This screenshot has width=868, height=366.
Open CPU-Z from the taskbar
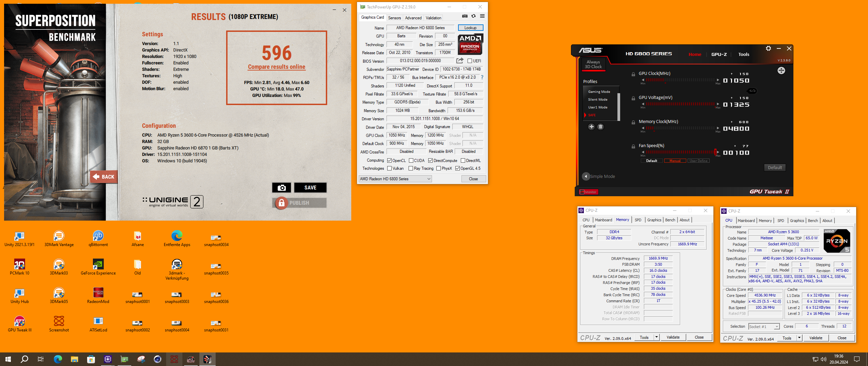[x=108, y=359]
